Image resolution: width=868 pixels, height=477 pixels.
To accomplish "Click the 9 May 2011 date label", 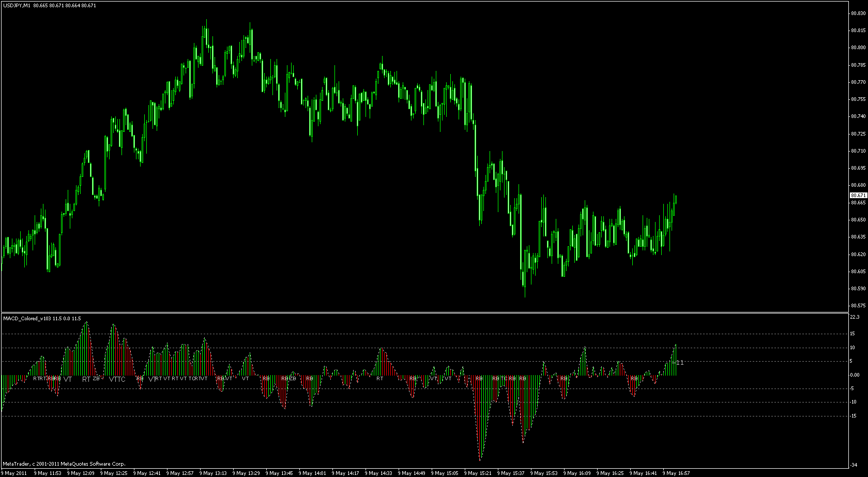I will (15, 473).
